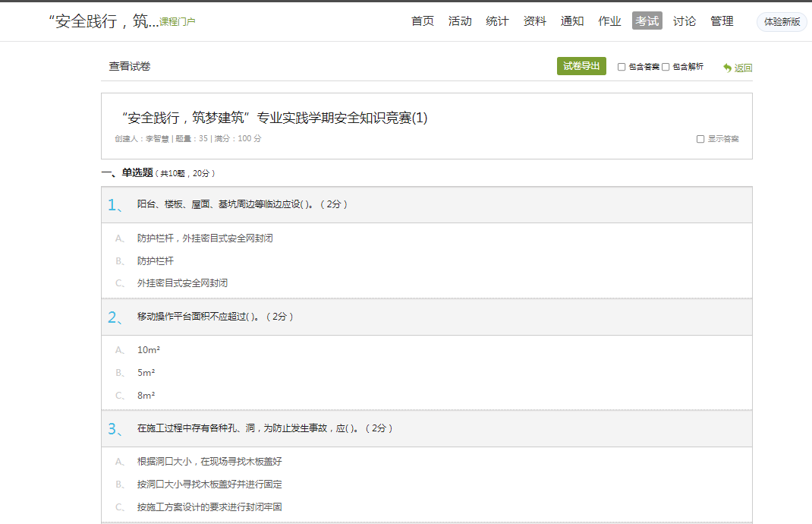Navigate to the 作业 tab

609,21
